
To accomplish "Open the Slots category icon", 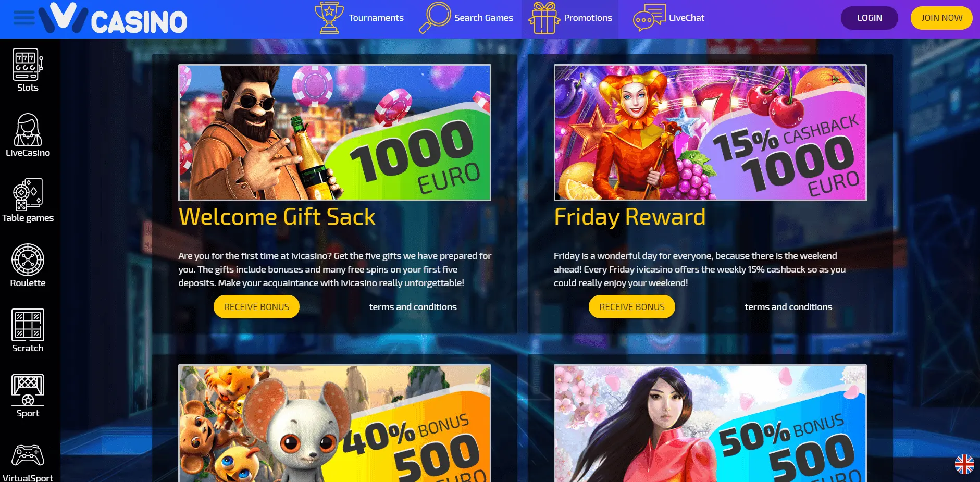I will point(28,65).
